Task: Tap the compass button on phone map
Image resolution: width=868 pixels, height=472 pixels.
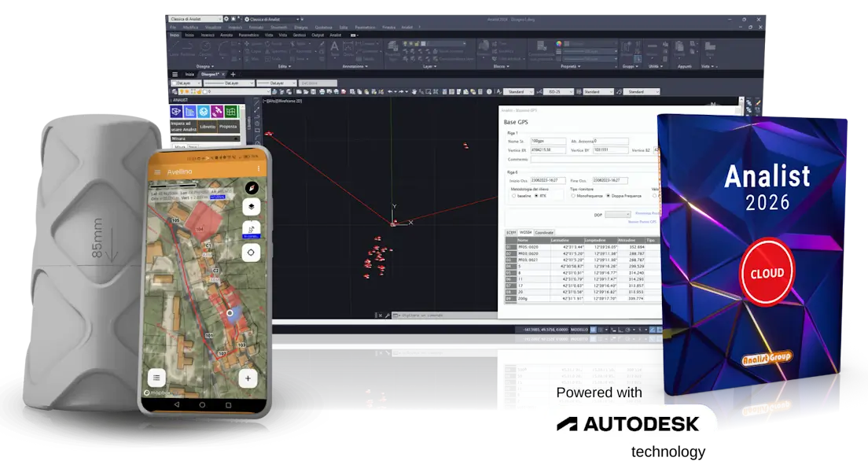Action: point(252,188)
